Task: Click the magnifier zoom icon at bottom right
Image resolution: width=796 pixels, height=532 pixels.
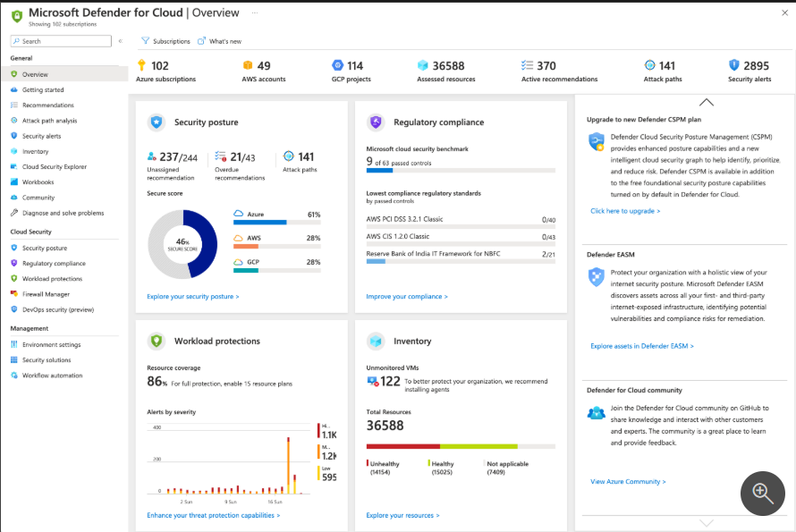Action: point(763,493)
